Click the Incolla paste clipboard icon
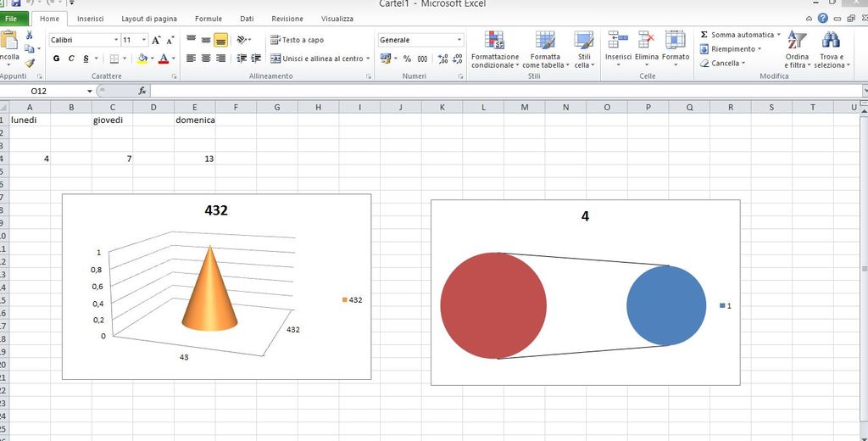868x441 pixels. coord(8,41)
